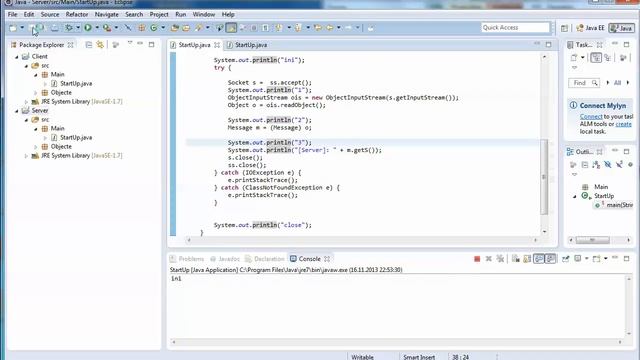Toggle console Scroll Lock

tap(527, 259)
